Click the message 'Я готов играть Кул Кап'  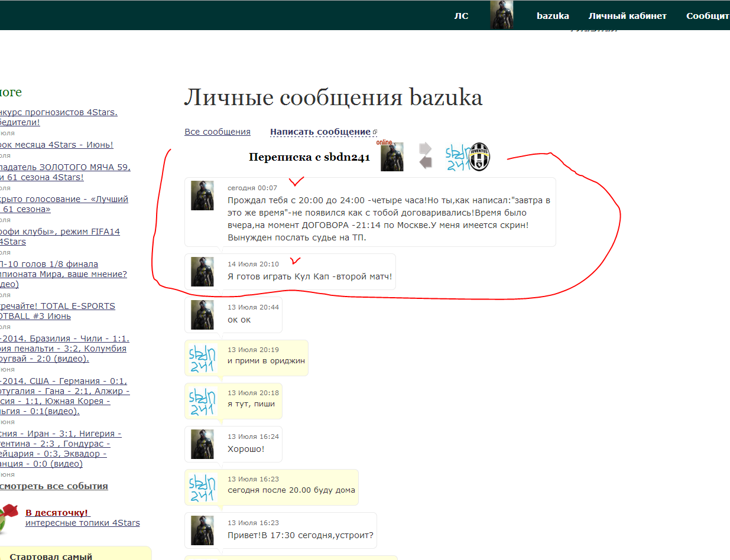click(x=310, y=276)
